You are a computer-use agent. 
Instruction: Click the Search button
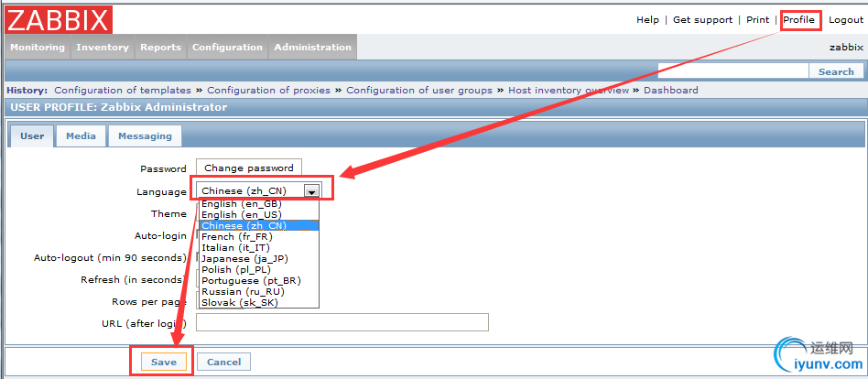coord(836,71)
